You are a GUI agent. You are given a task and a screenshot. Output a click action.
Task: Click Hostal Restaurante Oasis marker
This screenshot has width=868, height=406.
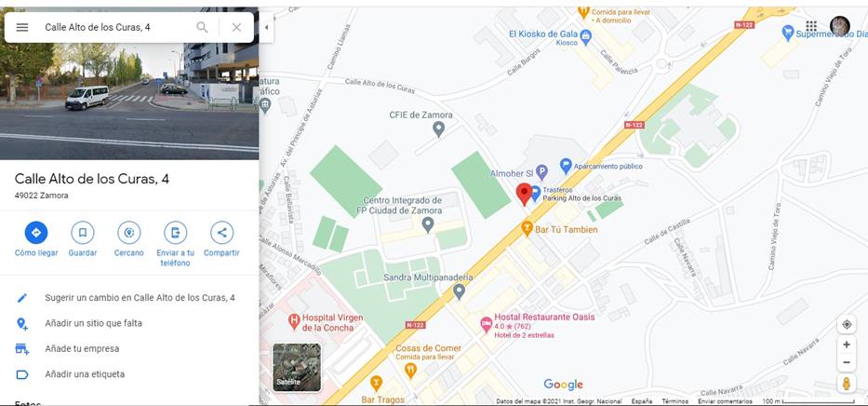486,324
